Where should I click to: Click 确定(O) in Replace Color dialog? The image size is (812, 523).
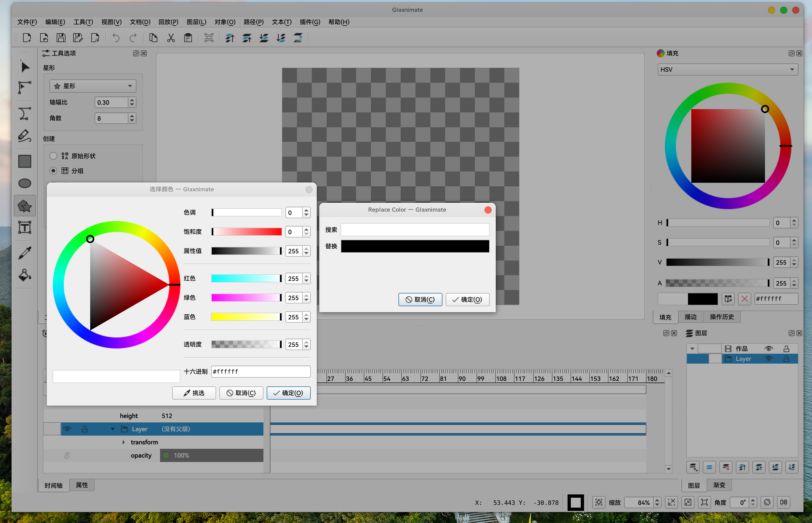click(x=467, y=300)
